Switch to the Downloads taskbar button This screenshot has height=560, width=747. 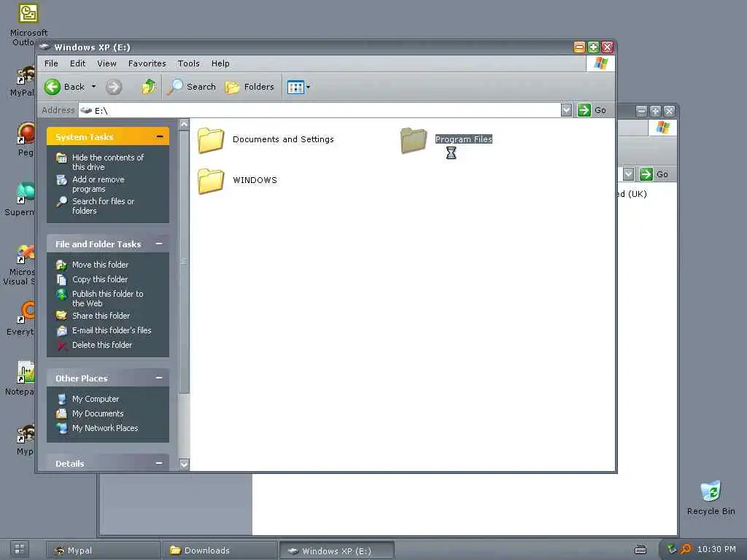(220, 551)
